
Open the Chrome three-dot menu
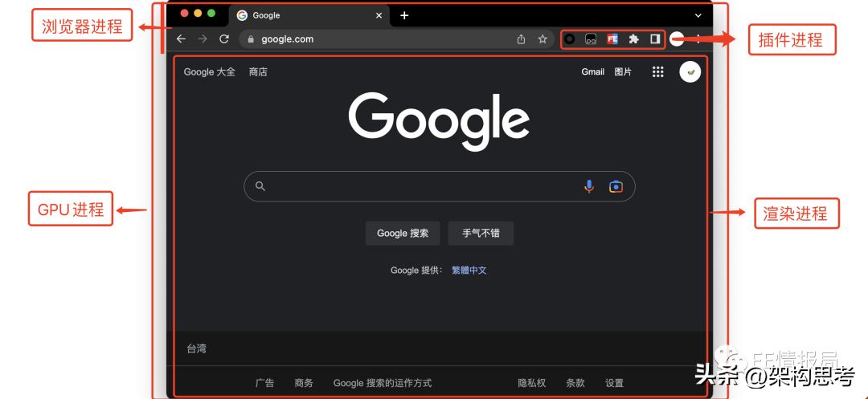(x=698, y=39)
